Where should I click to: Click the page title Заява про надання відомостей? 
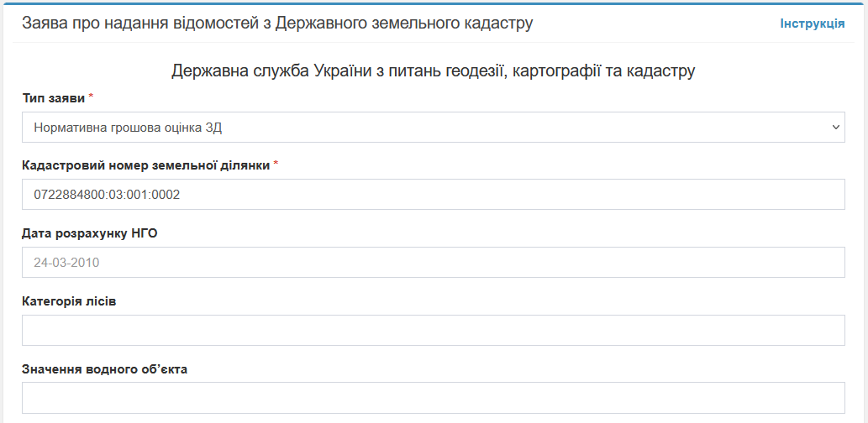[277, 23]
